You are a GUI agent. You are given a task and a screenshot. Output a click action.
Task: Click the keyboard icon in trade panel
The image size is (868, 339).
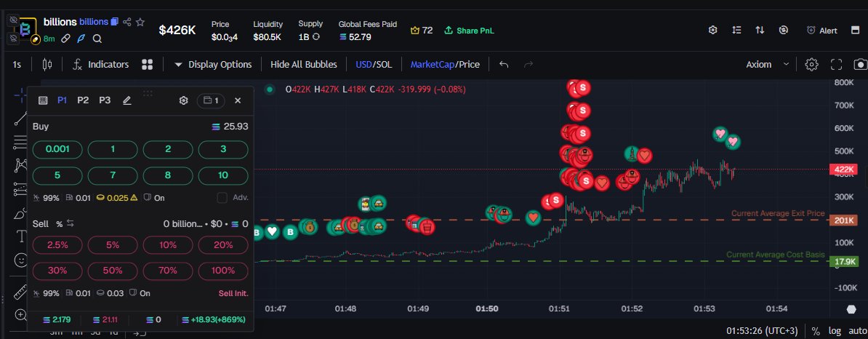click(43, 100)
